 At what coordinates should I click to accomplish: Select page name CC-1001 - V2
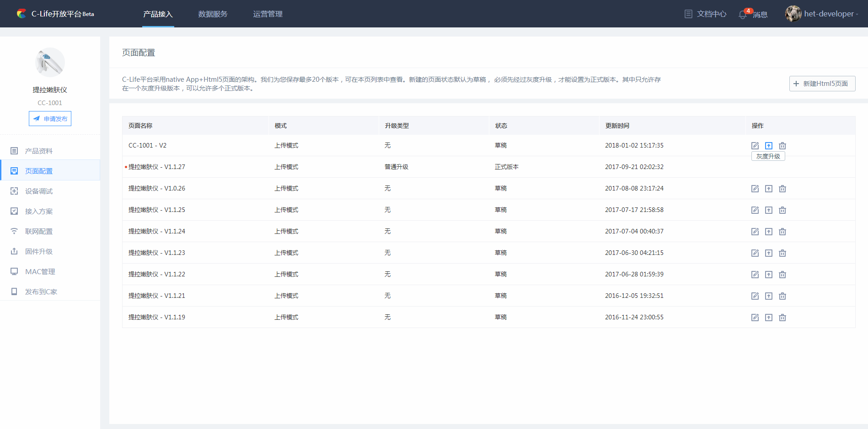[x=147, y=145]
